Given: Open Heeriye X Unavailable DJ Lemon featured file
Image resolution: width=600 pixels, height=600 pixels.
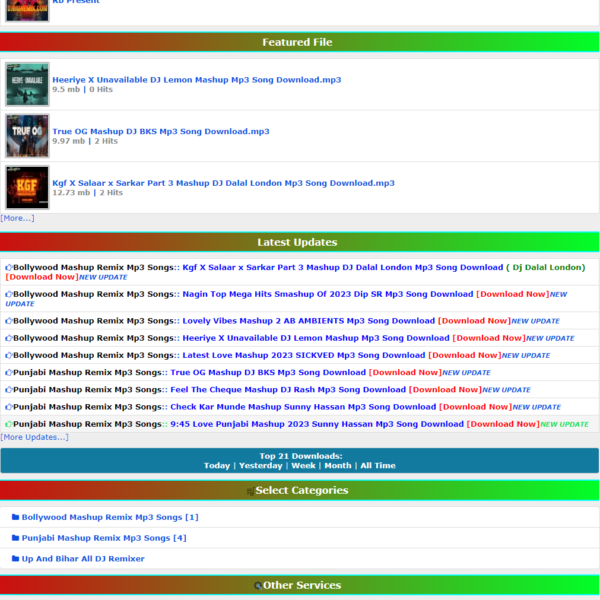Looking at the screenshot, I should coord(197,80).
